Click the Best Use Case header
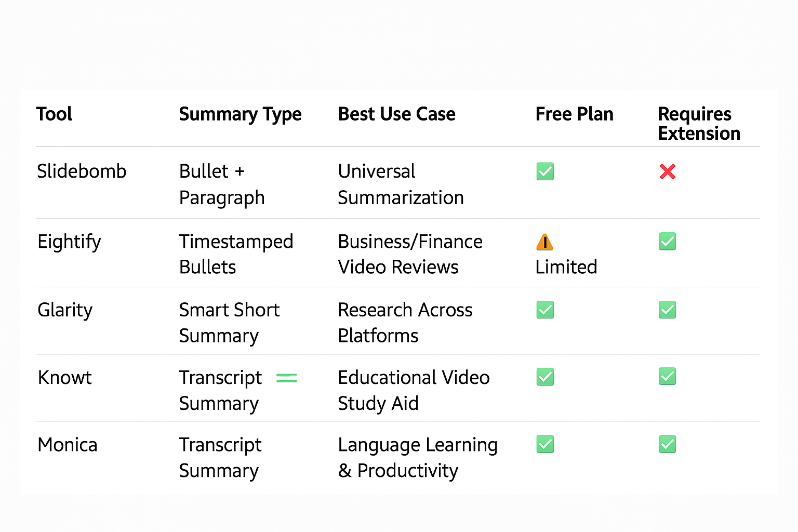The image size is (798, 532). coord(396,114)
